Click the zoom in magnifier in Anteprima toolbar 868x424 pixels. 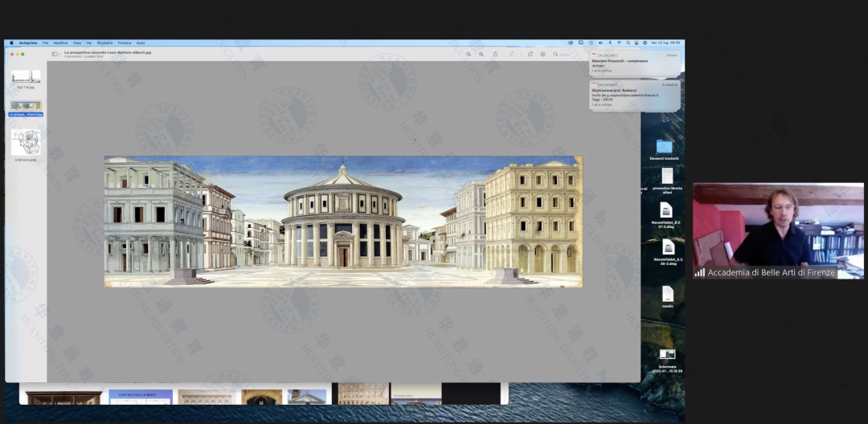pyautogui.click(x=481, y=54)
